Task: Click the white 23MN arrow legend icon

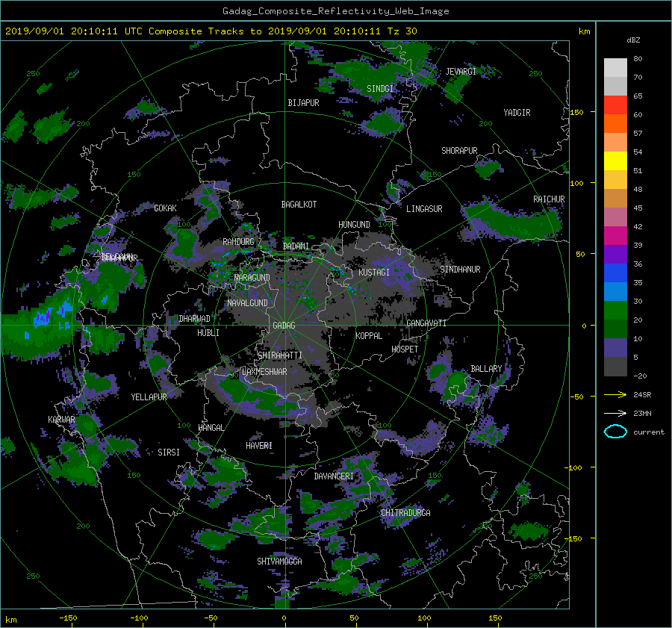Action: point(615,413)
